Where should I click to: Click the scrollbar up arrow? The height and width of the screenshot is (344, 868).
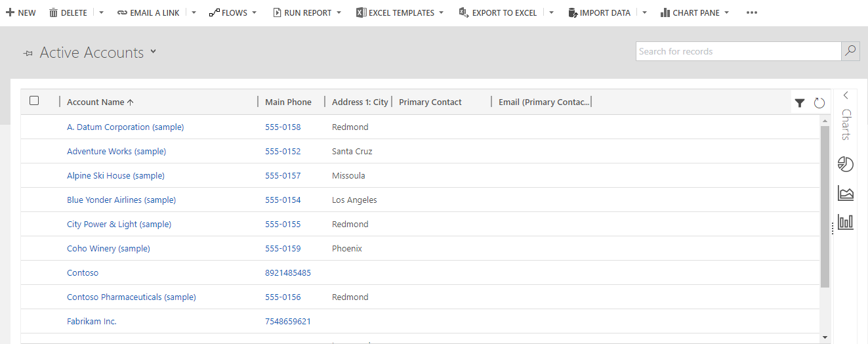coord(825,121)
